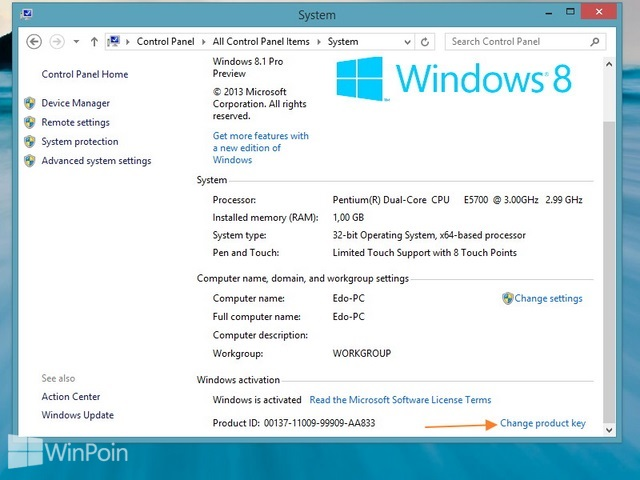Viewport: 640px width, 480px height.
Task: Select the Windows 8.1 Pro Preview text
Action: [x=248, y=67]
